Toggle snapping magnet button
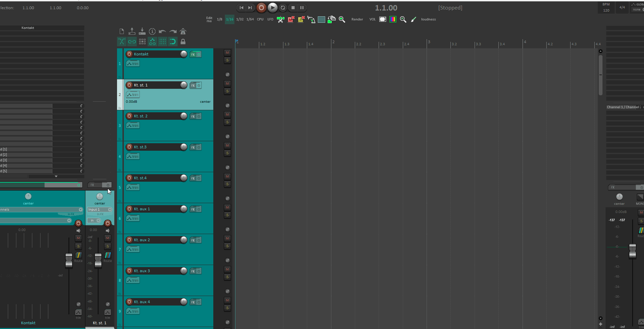The height and width of the screenshot is (329, 644). [173, 42]
